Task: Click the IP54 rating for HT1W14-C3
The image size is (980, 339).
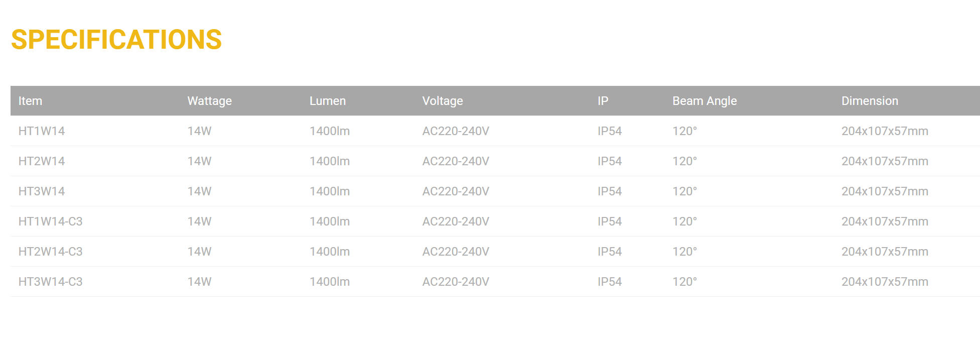Action: pyautogui.click(x=609, y=221)
